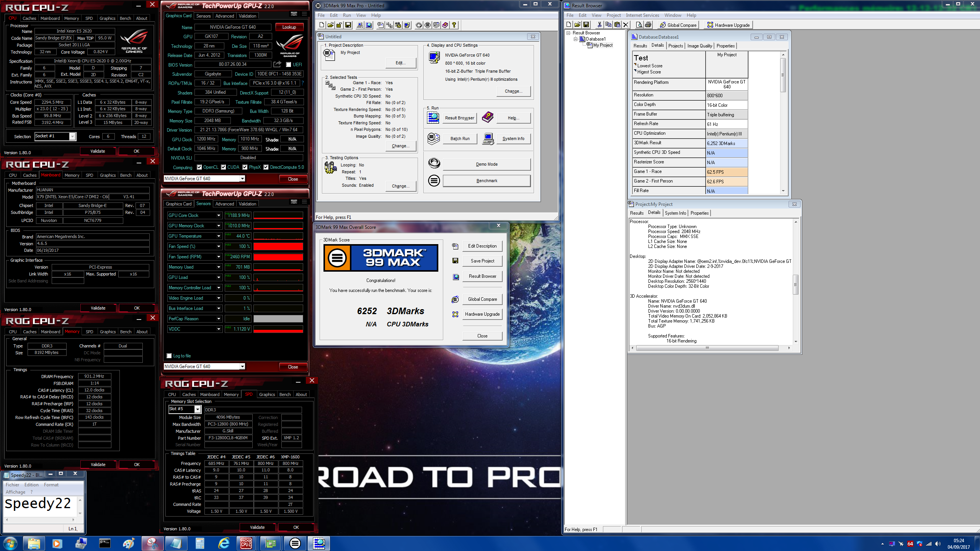Open Fan Speed (RPM) sensor dropdown

click(219, 257)
